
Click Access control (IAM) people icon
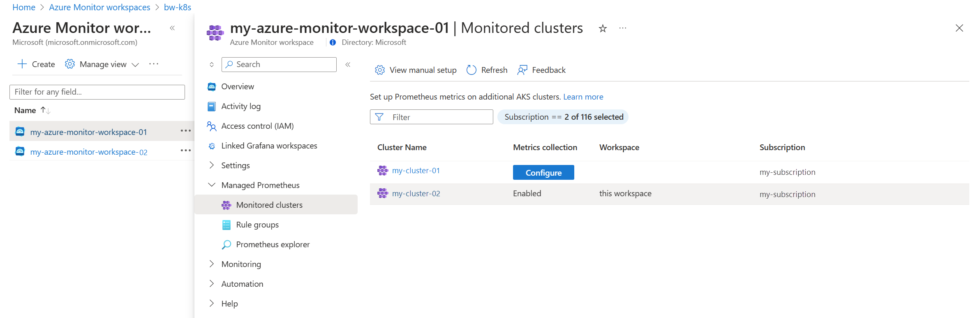point(212,126)
